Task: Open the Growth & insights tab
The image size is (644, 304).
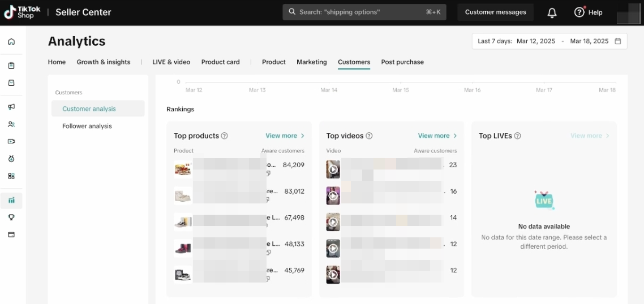Action: pyautogui.click(x=104, y=62)
